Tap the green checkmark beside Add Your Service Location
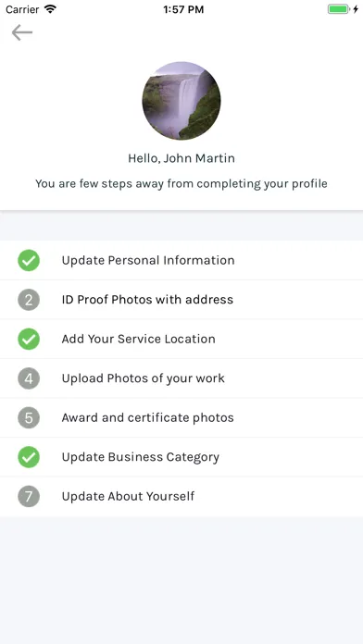The image size is (363, 644). pos(29,340)
